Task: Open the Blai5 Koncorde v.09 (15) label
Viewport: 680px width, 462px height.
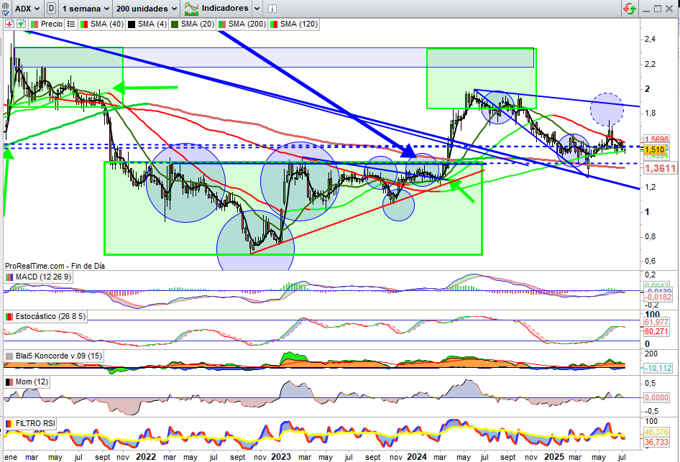Action: tap(59, 356)
